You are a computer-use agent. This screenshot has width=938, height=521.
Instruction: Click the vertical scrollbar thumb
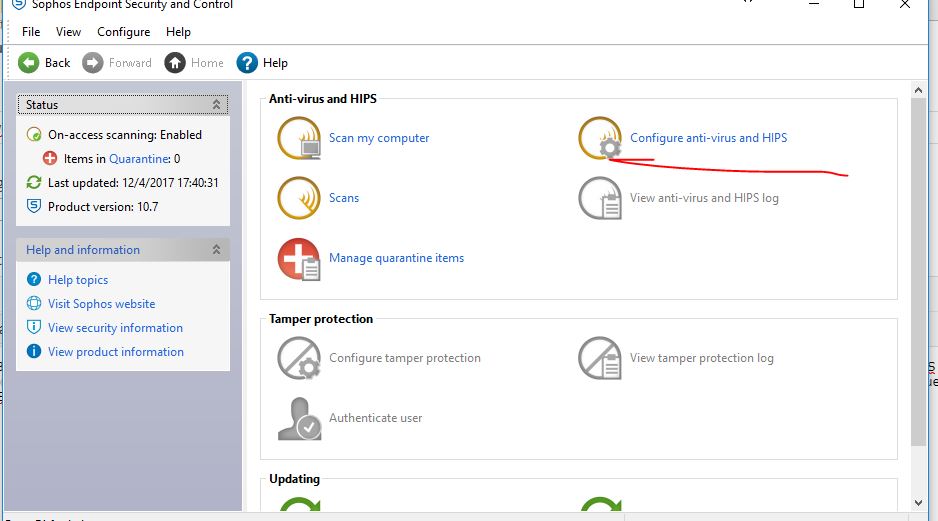[918, 272]
